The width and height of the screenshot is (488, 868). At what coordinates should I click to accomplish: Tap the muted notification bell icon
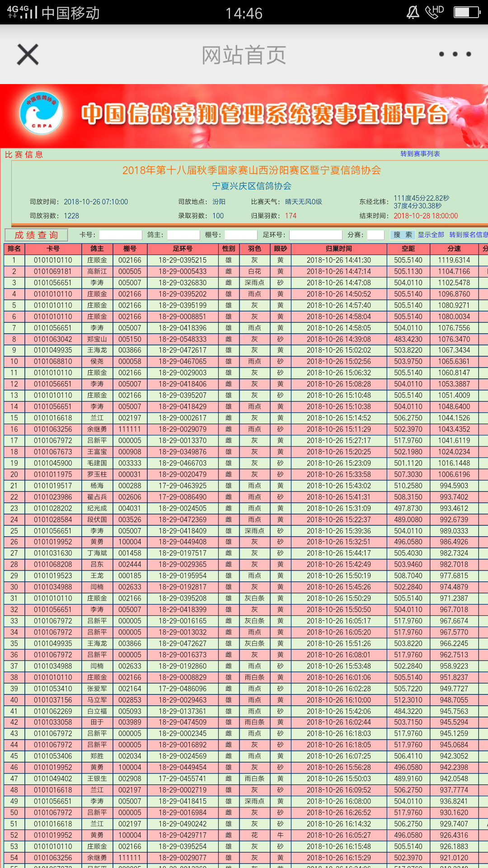click(x=413, y=12)
